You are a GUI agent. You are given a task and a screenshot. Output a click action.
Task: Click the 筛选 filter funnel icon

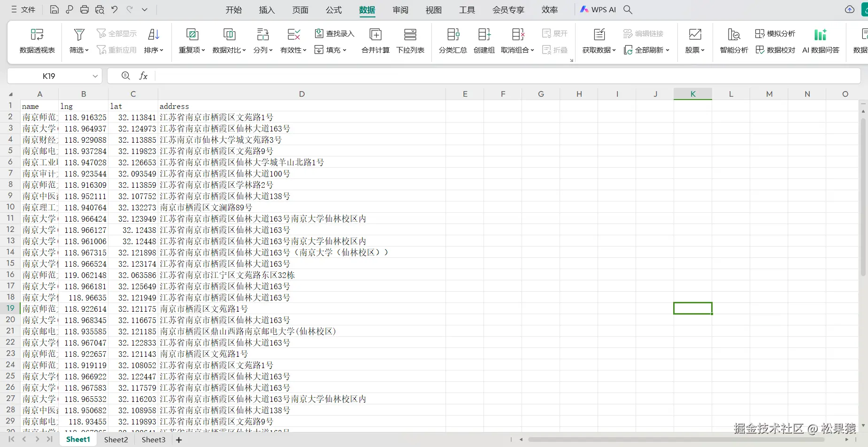[x=79, y=34]
